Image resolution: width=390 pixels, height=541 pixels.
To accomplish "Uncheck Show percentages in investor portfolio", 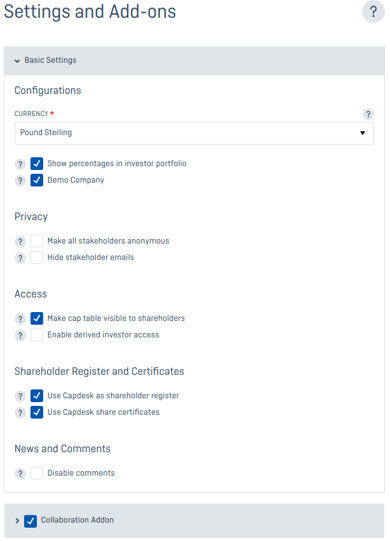I will 37,164.
